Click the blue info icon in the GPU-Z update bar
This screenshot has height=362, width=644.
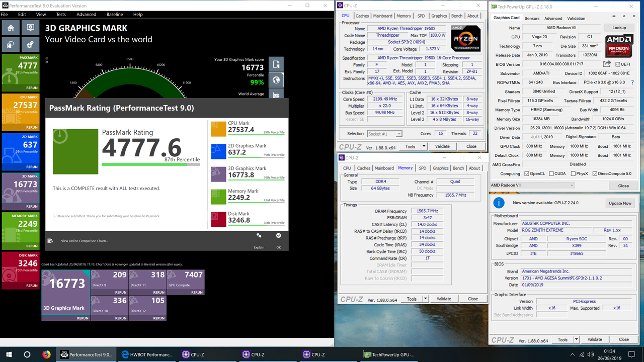tap(499, 203)
